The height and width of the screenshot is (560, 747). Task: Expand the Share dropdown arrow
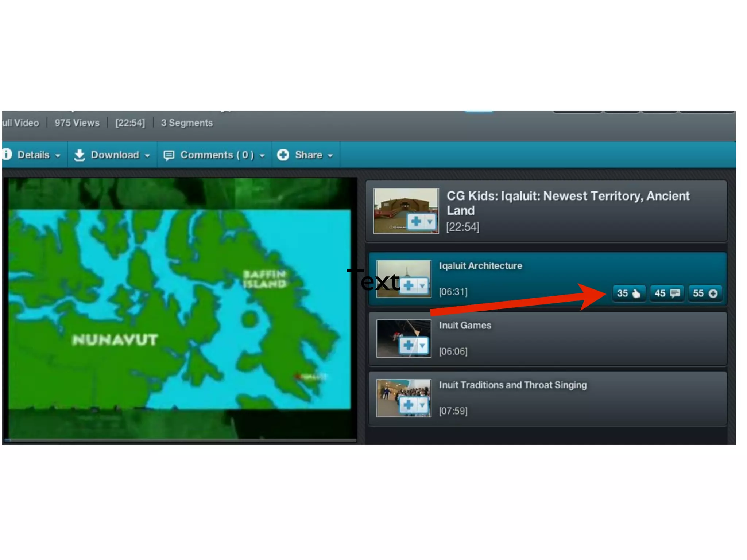point(330,156)
